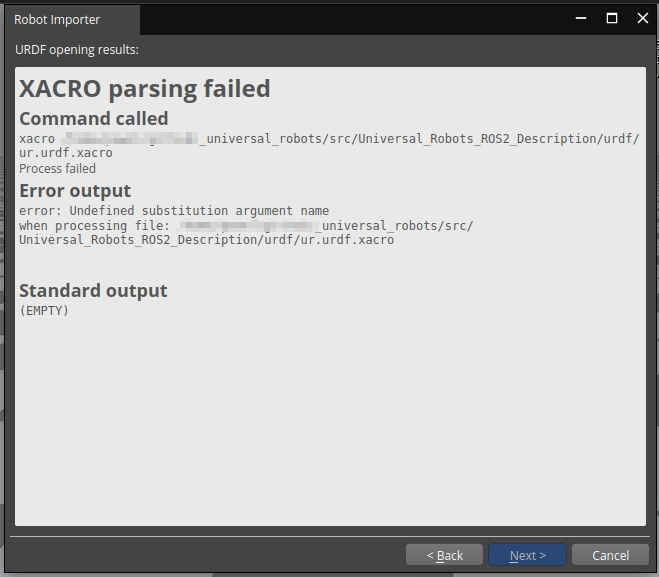Click the "when processing file:" line
Screen dimensions: 659x577
pyautogui.click(x=93, y=225)
